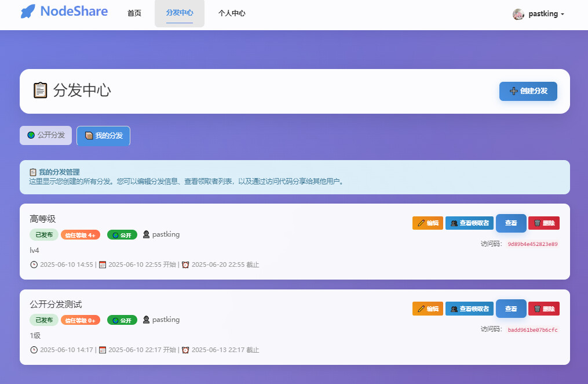Click 删除 button for 高等级
The width and height of the screenshot is (588, 384).
pyautogui.click(x=544, y=223)
